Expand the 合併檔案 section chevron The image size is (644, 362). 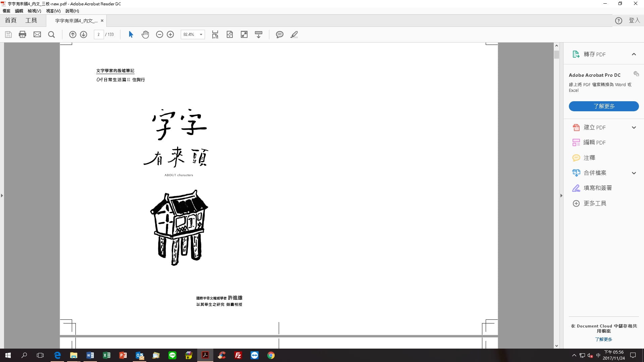click(634, 173)
